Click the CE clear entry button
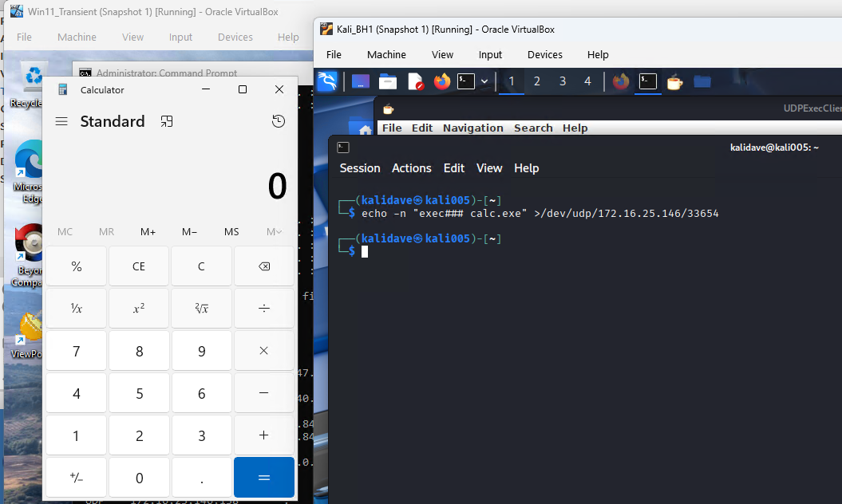 [x=139, y=266]
